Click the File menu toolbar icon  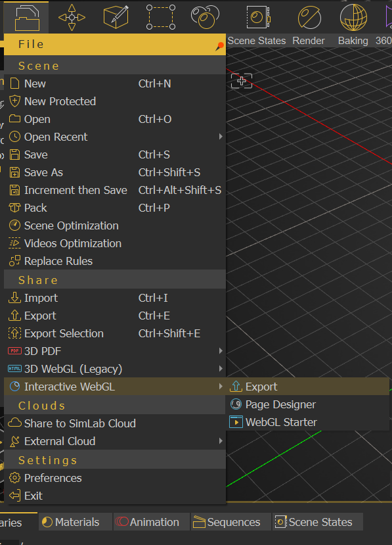[x=27, y=17]
